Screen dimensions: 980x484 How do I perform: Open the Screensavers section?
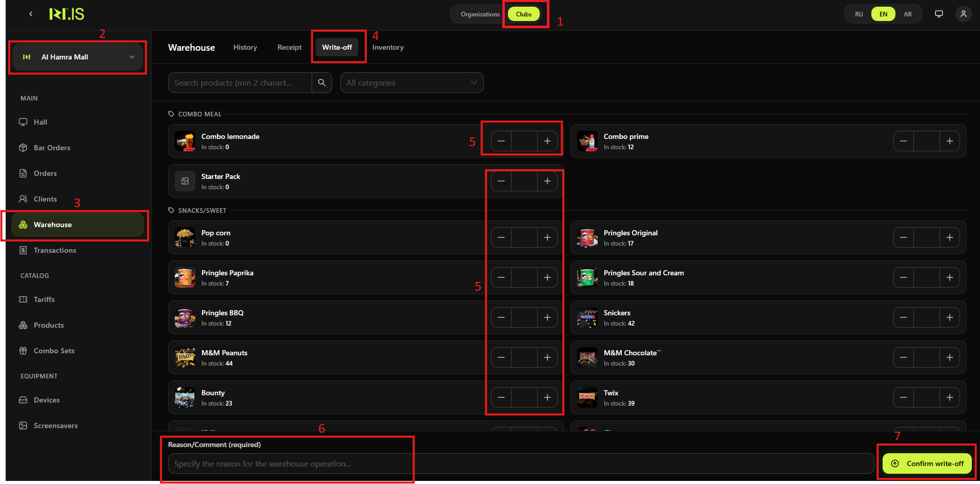pyautogui.click(x=55, y=426)
